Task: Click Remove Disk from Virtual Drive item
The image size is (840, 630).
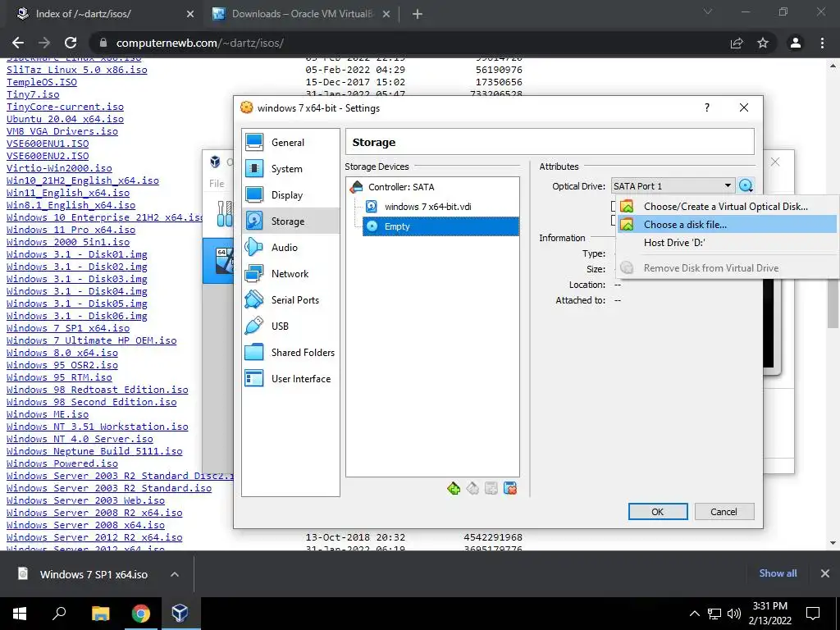Action: [726, 268]
